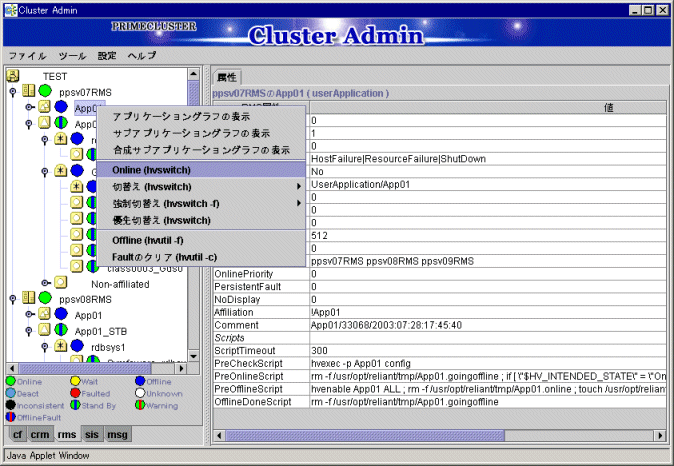Select the ppsv08RMS node book icon
The width and height of the screenshot is (674, 466).
pos(29,297)
